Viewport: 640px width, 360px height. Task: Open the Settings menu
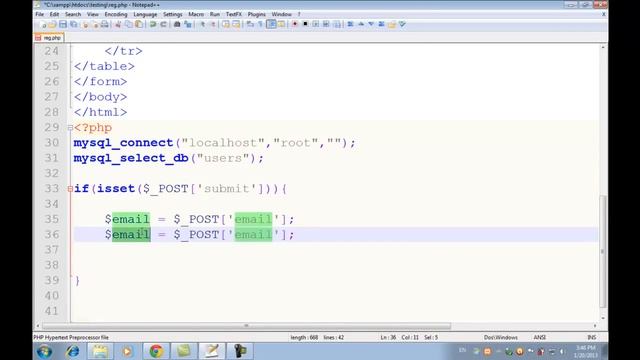173,14
